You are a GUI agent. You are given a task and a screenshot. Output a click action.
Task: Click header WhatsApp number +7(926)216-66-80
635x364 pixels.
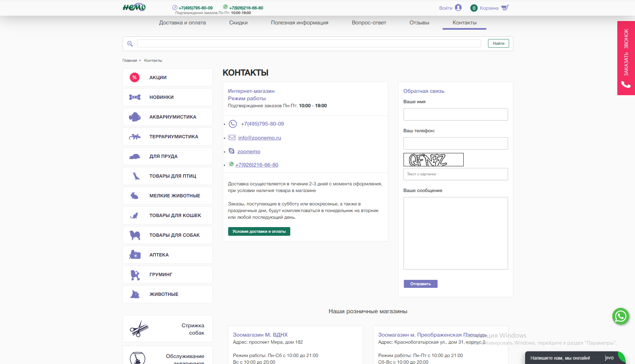(x=246, y=8)
